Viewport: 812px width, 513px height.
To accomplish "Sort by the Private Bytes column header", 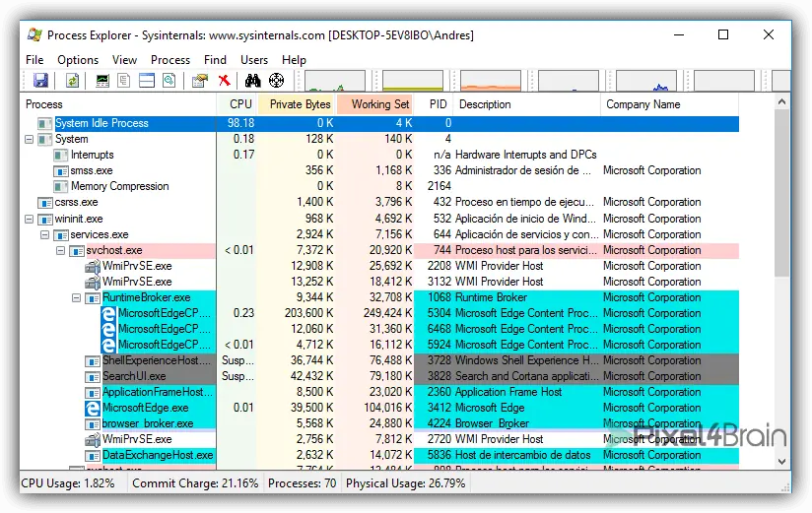I will click(297, 104).
